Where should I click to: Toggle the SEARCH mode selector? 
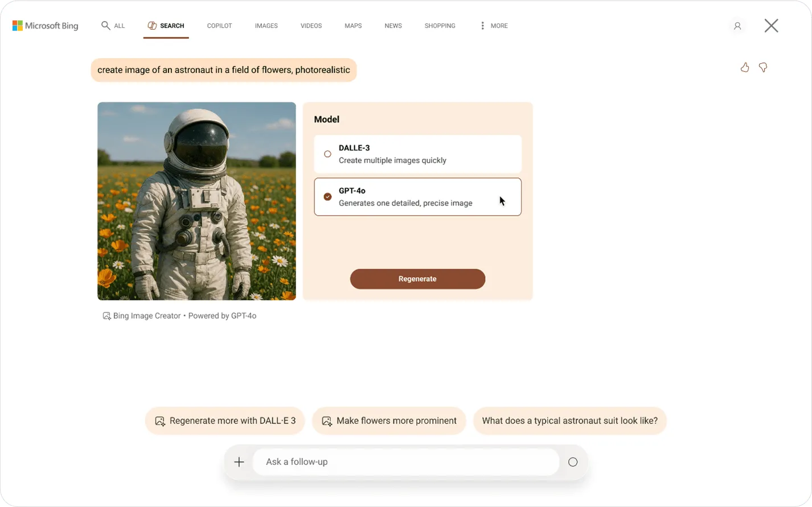166,26
